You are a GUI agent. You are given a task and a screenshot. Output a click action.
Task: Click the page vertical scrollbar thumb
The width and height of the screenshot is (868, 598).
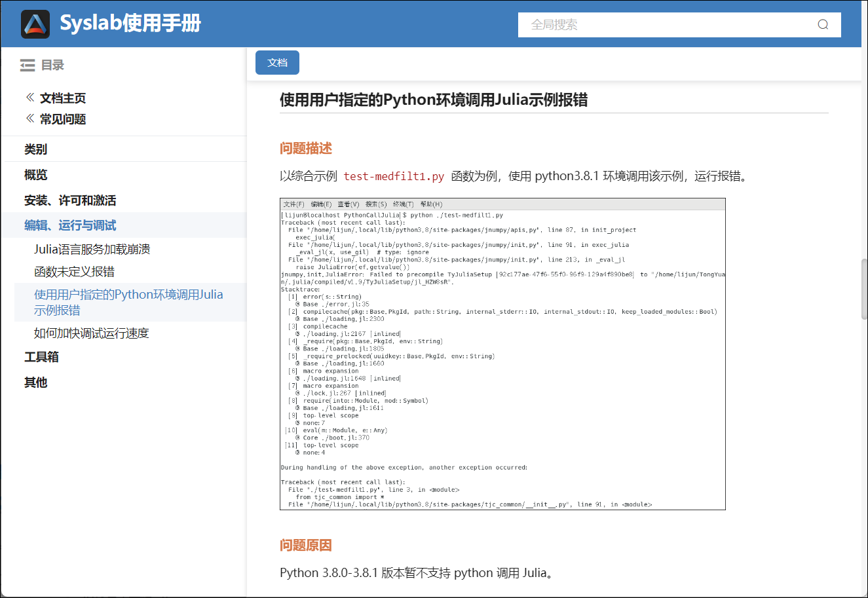[863, 288]
